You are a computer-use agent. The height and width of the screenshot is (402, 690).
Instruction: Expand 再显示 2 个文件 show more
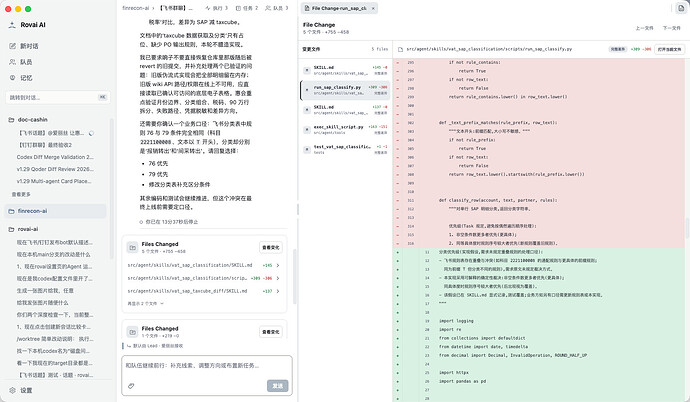145,303
